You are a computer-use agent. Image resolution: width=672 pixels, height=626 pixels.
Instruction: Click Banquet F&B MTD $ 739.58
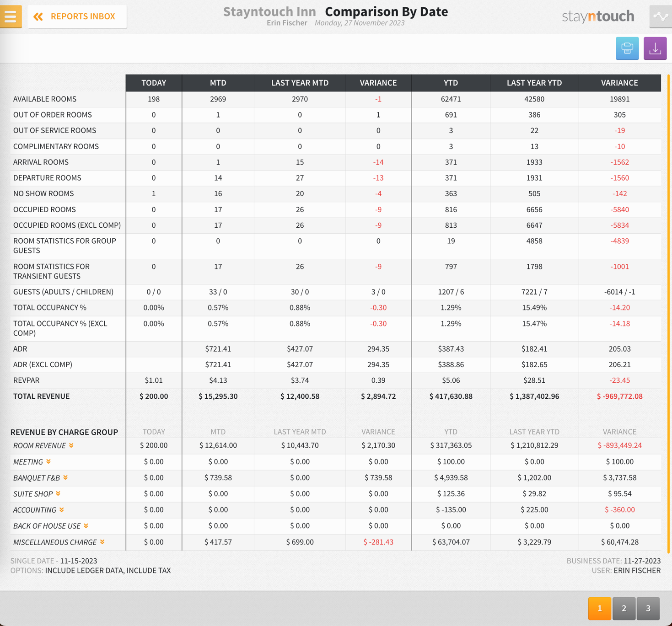tap(218, 477)
